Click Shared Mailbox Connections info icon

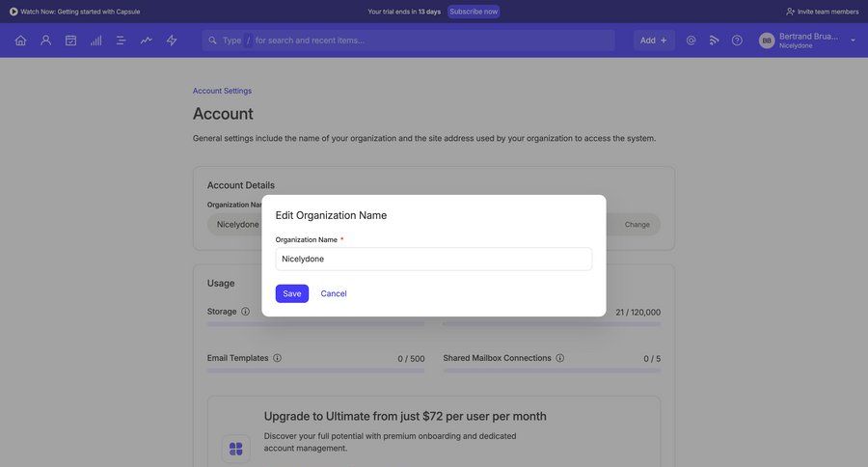[x=559, y=358]
